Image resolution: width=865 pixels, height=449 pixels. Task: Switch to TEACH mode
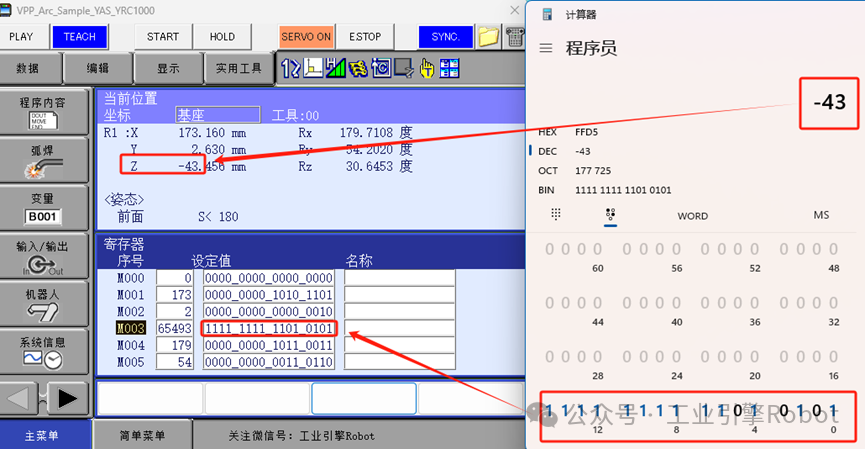pyautogui.click(x=79, y=37)
